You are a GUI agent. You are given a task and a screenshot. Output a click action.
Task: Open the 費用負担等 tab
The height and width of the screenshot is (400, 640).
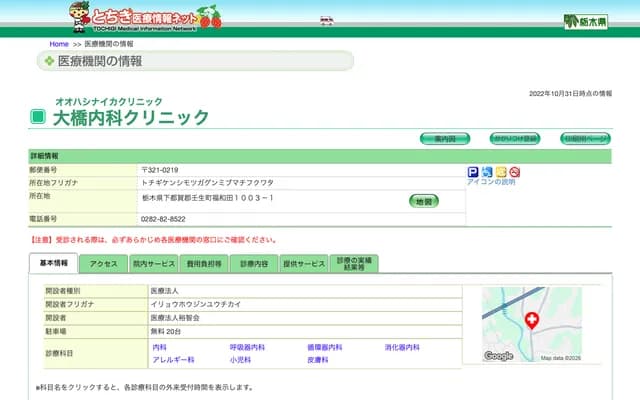pos(202,264)
